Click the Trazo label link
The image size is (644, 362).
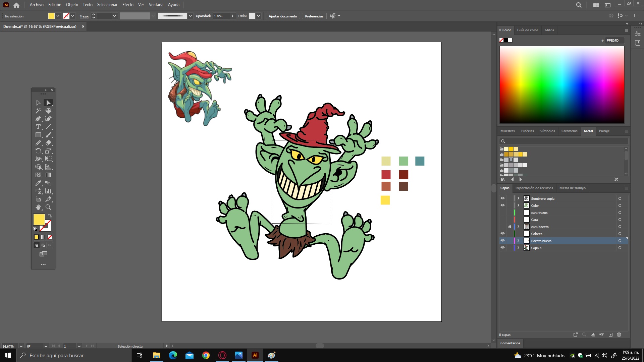point(84,16)
